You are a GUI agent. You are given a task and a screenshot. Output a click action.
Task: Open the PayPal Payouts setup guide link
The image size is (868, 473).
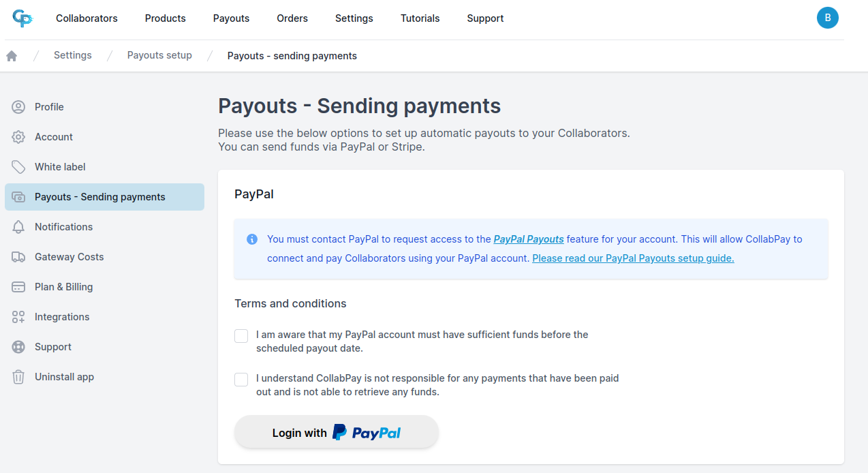coord(632,258)
